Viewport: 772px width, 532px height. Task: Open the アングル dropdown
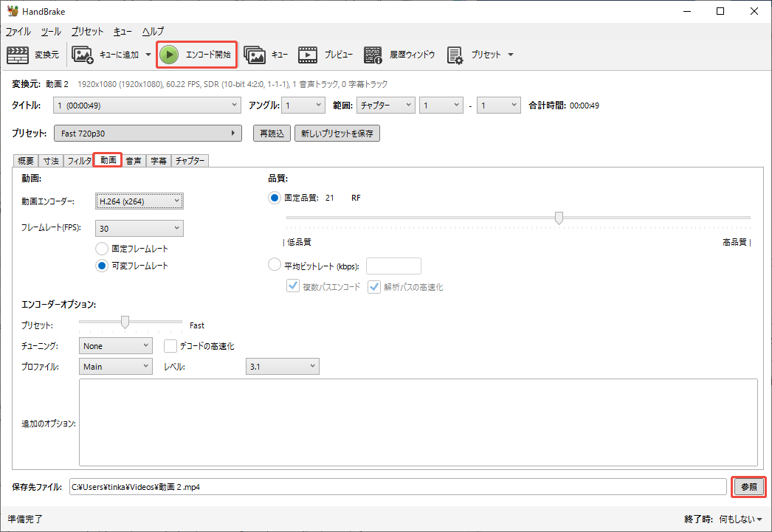(303, 106)
